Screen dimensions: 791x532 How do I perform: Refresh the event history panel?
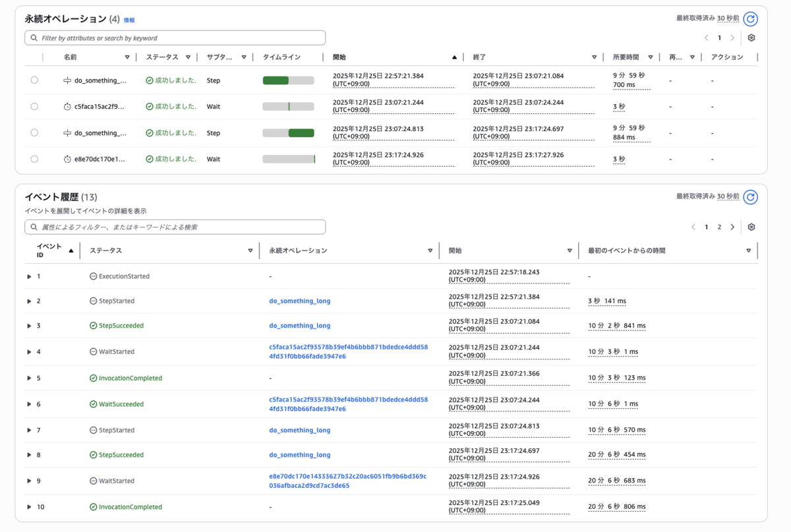tap(750, 196)
